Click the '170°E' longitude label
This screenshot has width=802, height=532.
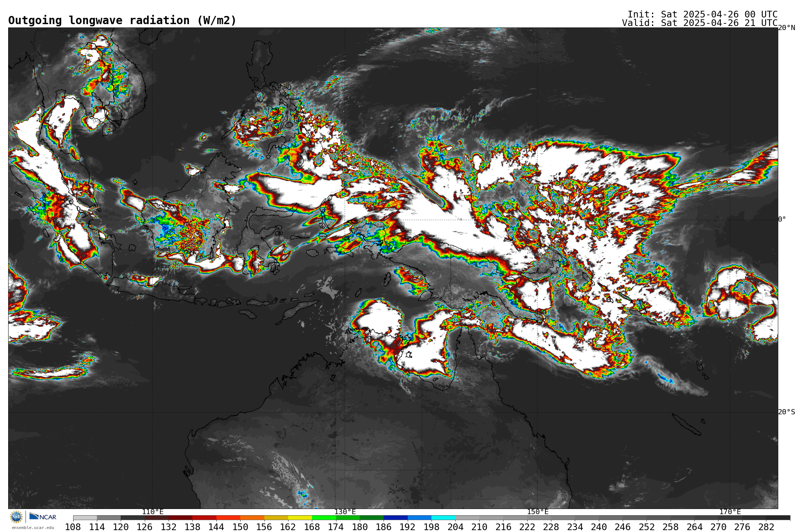(730, 512)
